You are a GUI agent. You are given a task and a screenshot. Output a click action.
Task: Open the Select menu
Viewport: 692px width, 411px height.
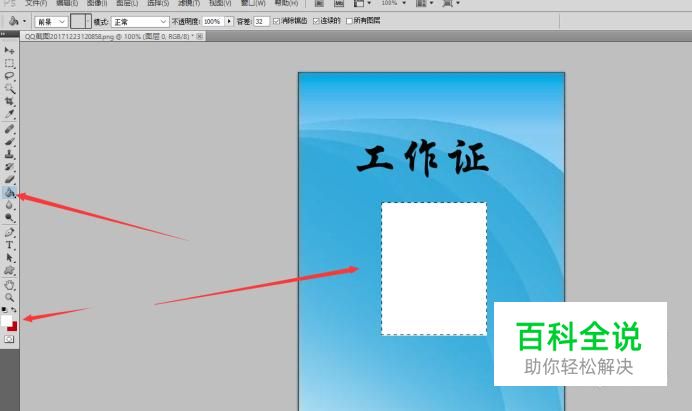pos(158,3)
